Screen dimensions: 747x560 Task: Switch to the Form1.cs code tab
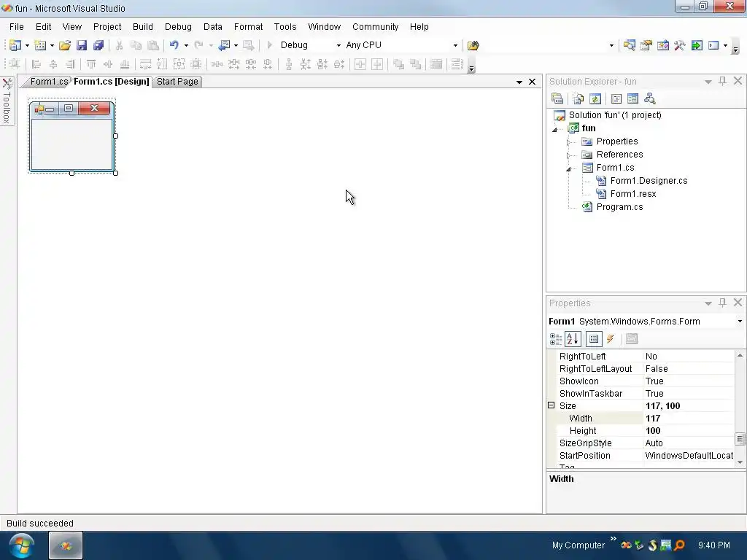(49, 82)
